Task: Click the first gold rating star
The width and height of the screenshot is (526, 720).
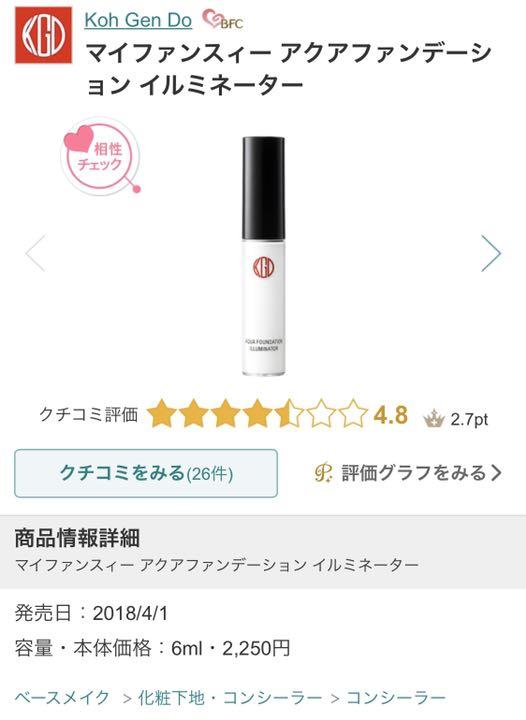Action: (x=162, y=414)
